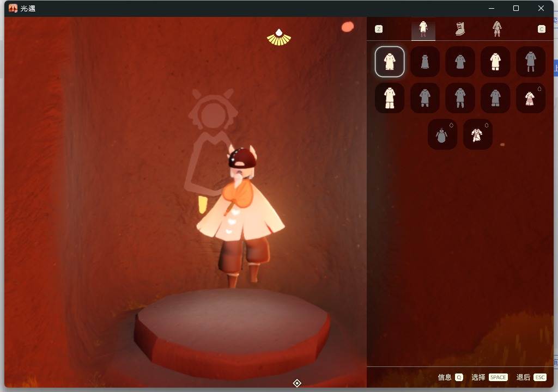558x392 pixels.
Task: Pick the pink-skirted kimono outfit
Action: pos(530,98)
